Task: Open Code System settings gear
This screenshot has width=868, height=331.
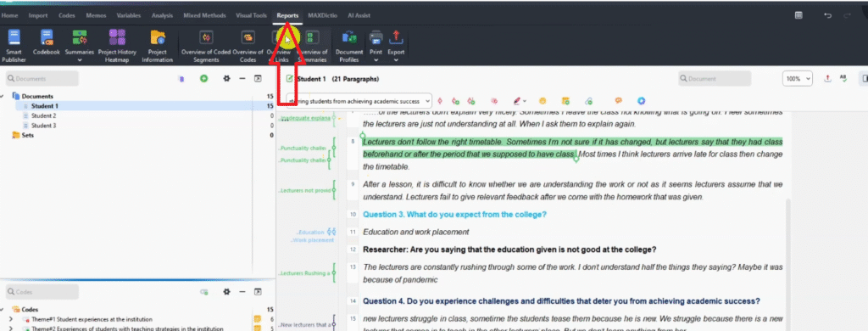Action: pos(225,292)
